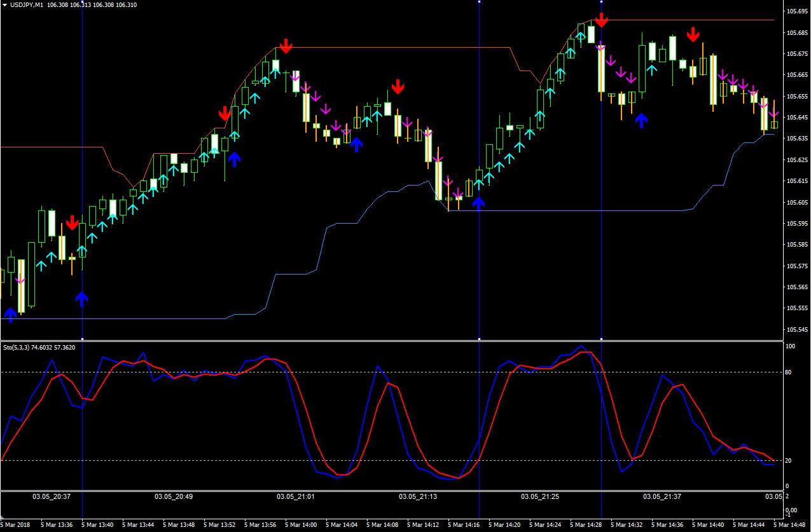Image resolution: width=811 pixels, height=532 pixels.
Task: Select the dotted 20 level line in the stochastic window
Action: point(391,460)
